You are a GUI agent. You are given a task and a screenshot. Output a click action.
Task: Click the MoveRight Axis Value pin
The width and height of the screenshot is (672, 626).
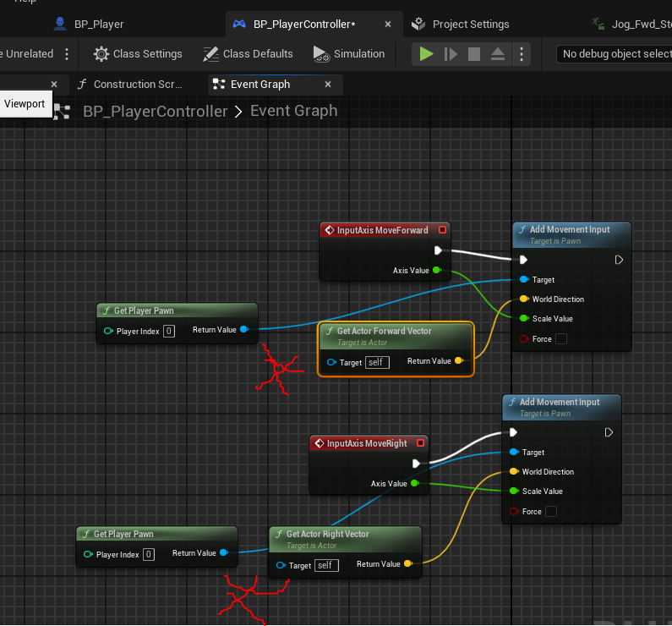(415, 483)
